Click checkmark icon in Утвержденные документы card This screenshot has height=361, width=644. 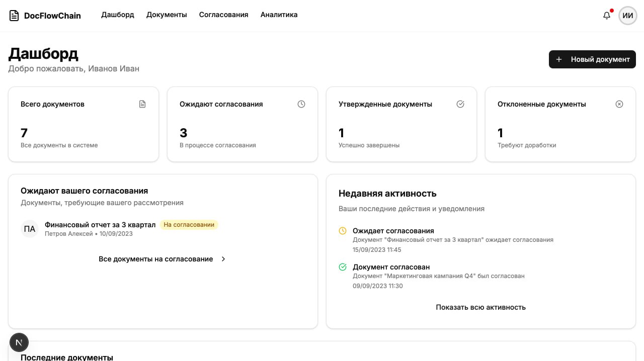(460, 104)
